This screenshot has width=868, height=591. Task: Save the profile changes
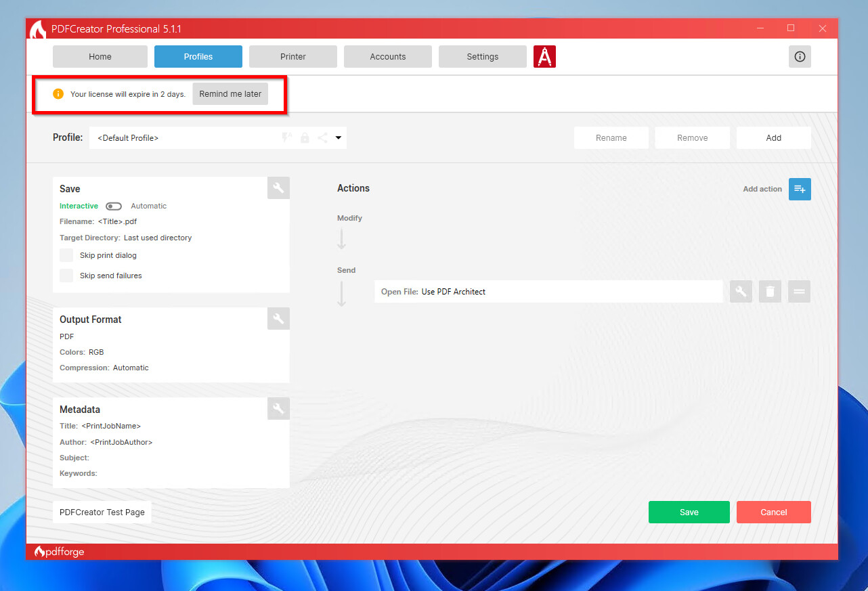[x=689, y=512]
